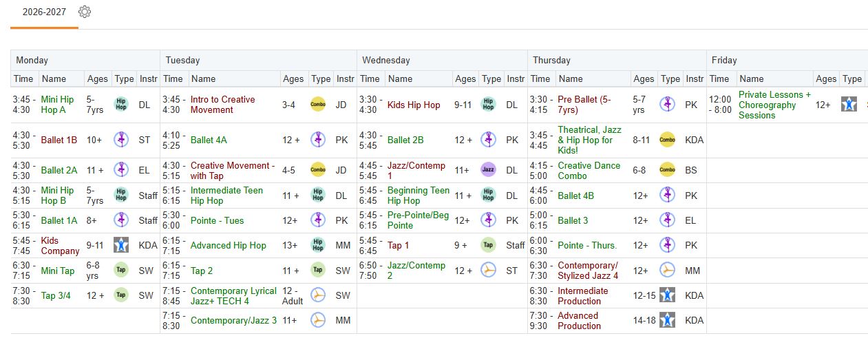This screenshot has height=358, width=868.
Task: Click the contemporary icon for Contemporary/Jazz 3
Action: pos(318,320)
